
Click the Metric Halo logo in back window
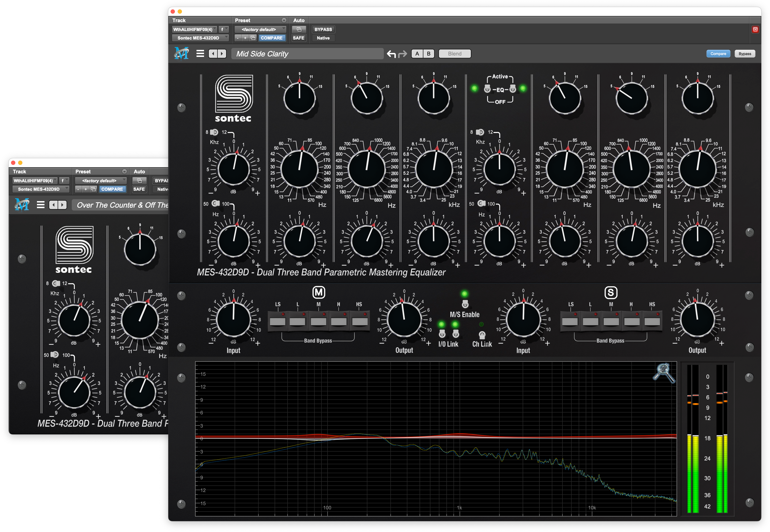click(x=22, y=204)
